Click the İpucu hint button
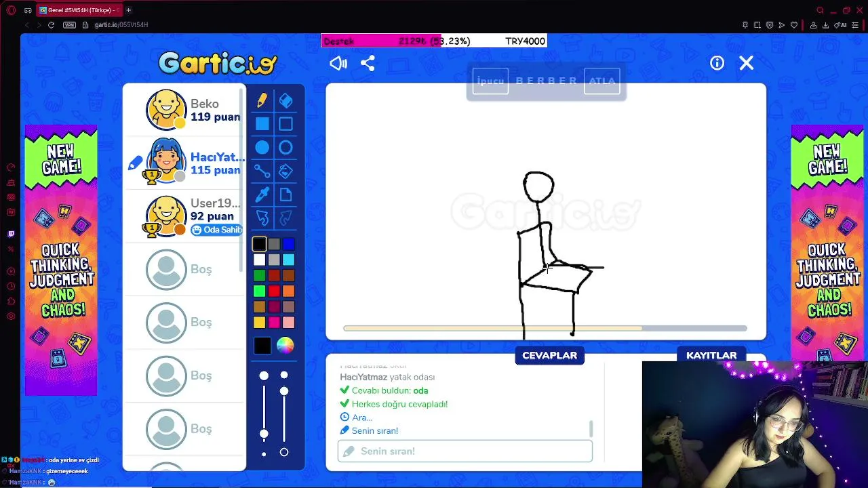Image resolution: width=868 pixels, height=488 pixels. point(490,81)
